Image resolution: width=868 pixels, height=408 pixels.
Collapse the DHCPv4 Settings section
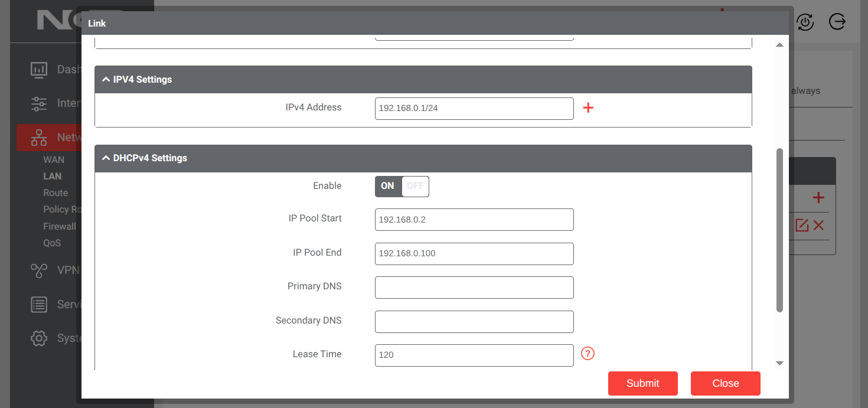pyautogui.click(x=106, y=158)
